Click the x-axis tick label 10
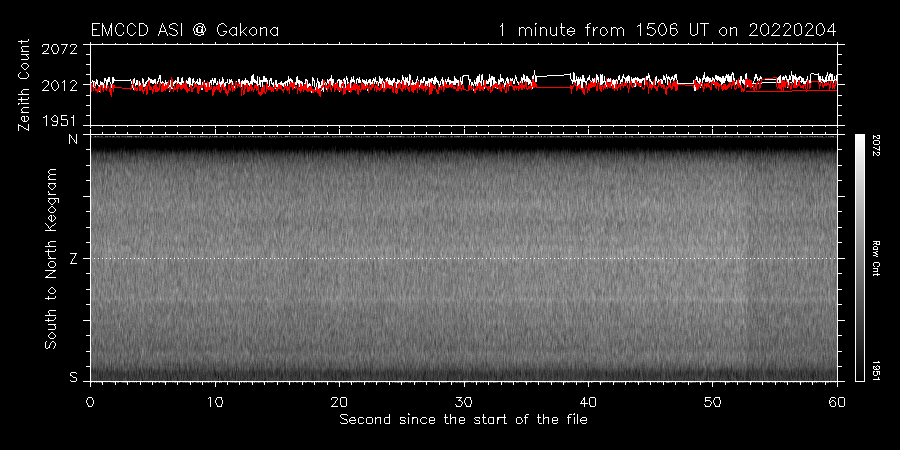 click(215, 402)
